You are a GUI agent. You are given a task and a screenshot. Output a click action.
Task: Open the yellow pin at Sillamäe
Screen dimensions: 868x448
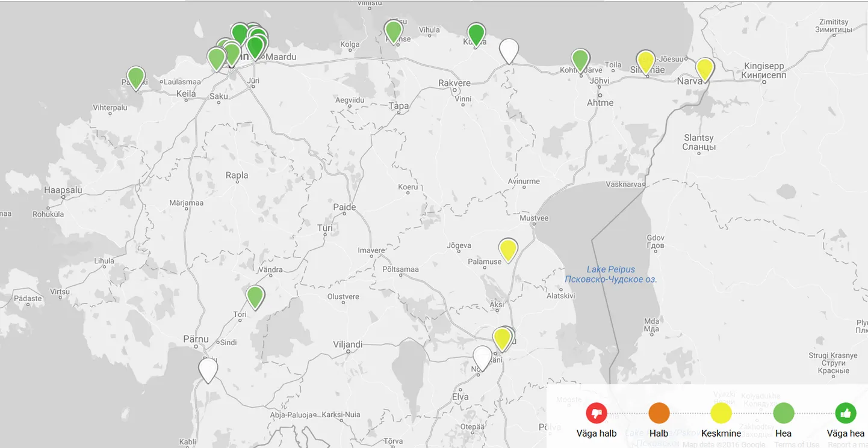tap(646, 61)
